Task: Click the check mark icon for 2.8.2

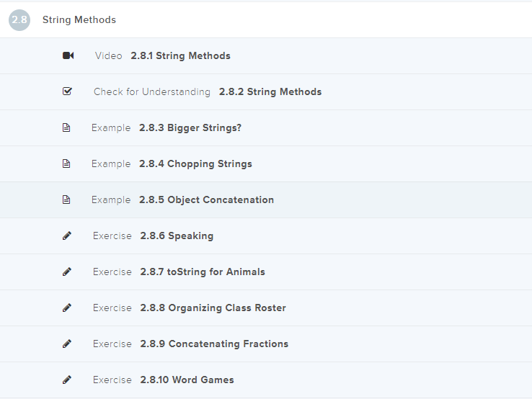Action: coord(67,92)
